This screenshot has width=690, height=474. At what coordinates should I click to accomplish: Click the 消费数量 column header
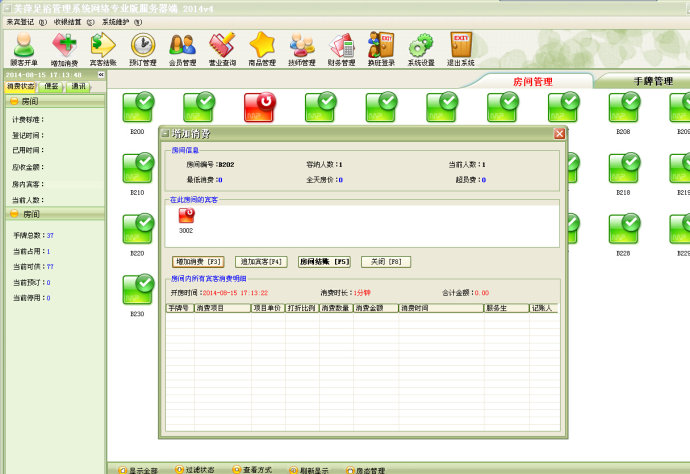pyautogui.click(x=336, y=308)
